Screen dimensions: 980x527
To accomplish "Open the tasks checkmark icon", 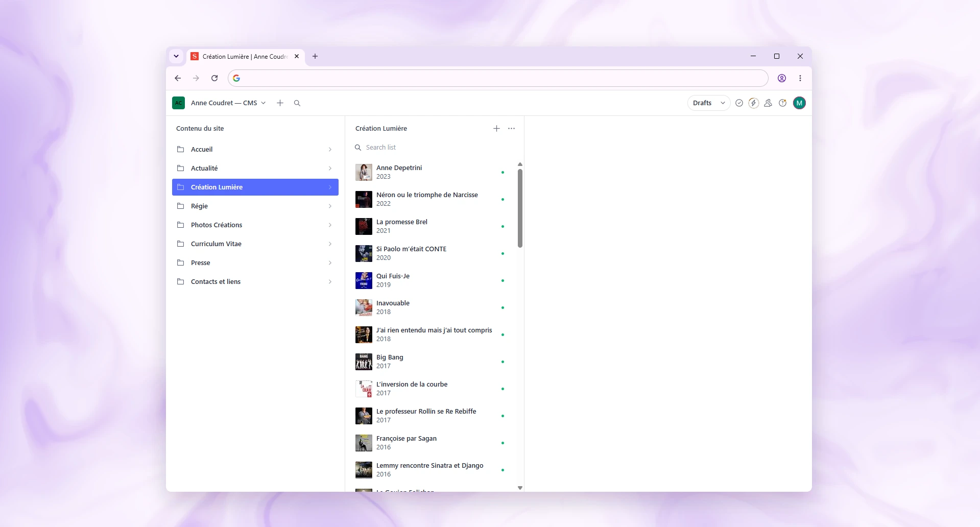I will pos(739,103).
